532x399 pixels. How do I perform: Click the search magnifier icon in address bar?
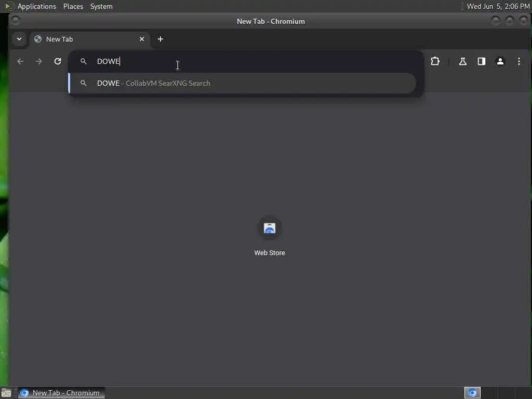pos(84,61)
